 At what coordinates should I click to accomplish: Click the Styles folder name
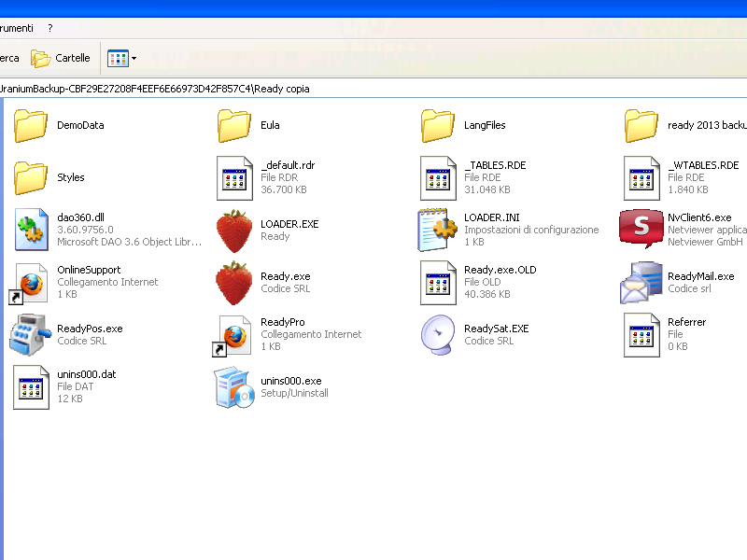pyautogui.click(x=71, y=177)
